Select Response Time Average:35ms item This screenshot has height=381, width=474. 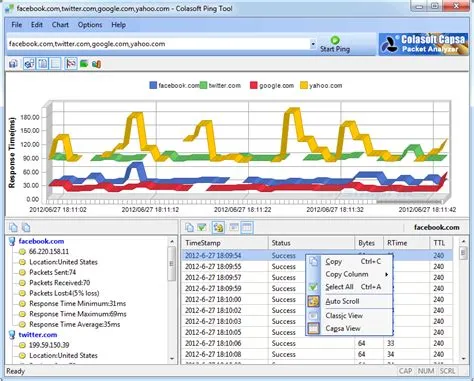75,324
